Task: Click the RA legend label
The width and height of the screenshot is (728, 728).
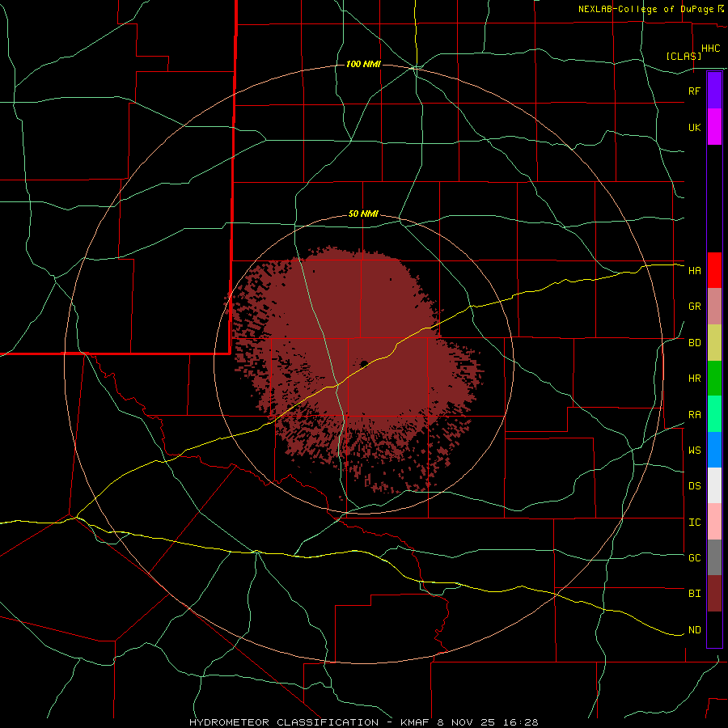Action: pos(694,415)
